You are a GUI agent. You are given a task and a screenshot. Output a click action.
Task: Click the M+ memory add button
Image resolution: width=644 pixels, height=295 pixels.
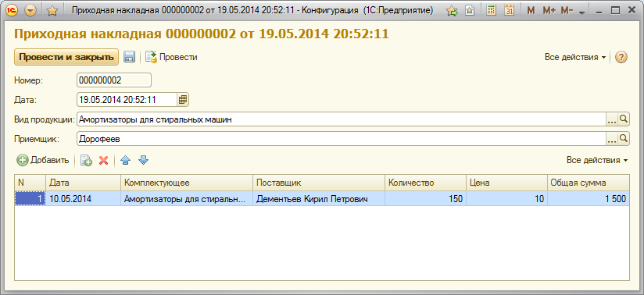pyautogui.click(x=549, y=11)
